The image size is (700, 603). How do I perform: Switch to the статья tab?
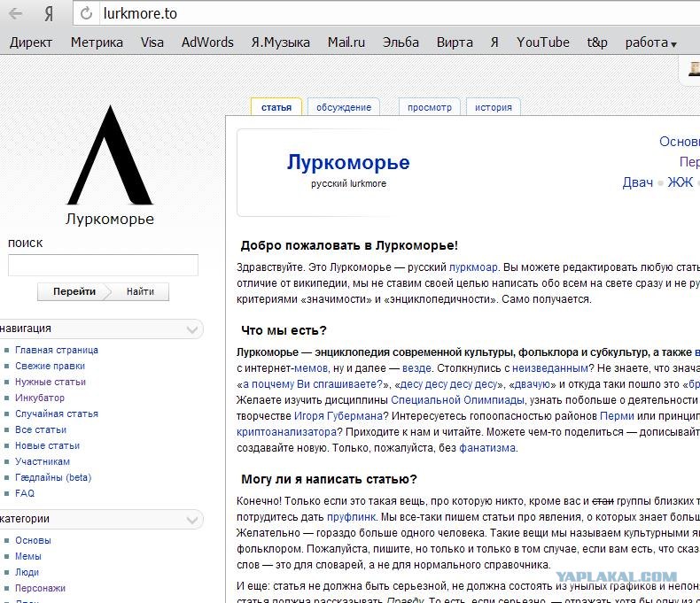click(x=276, y=107)
